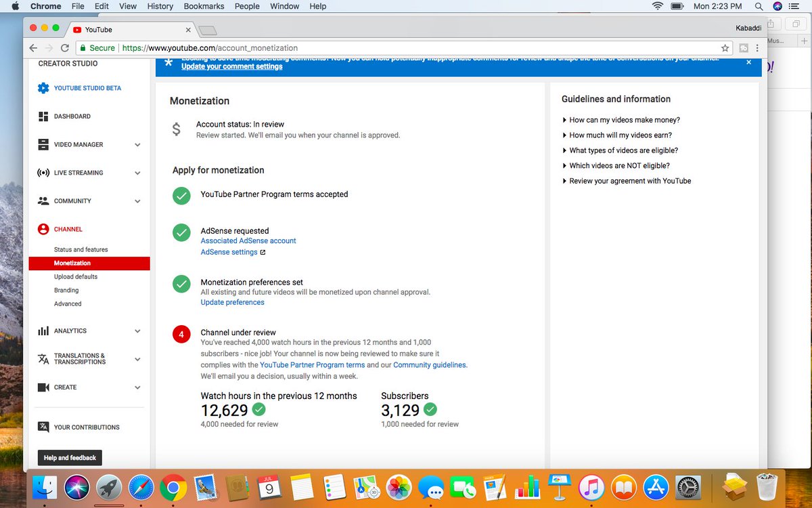The image size is (812, 508).
Task: Expand 'How can my videos make money?'
Action: pos(621,120)
